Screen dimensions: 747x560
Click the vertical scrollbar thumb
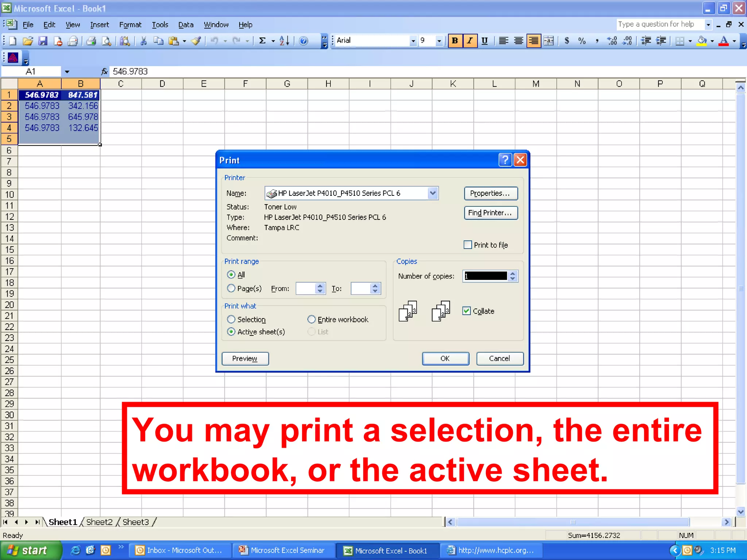pos(741,288)
